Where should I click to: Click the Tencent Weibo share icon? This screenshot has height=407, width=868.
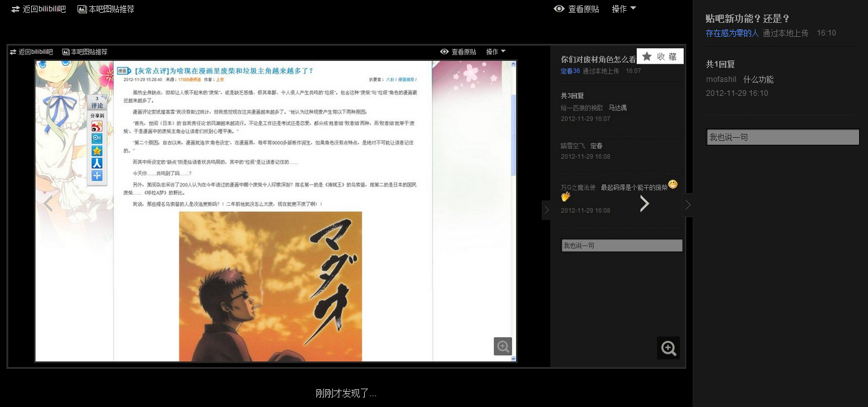click(x=97, y=138)
